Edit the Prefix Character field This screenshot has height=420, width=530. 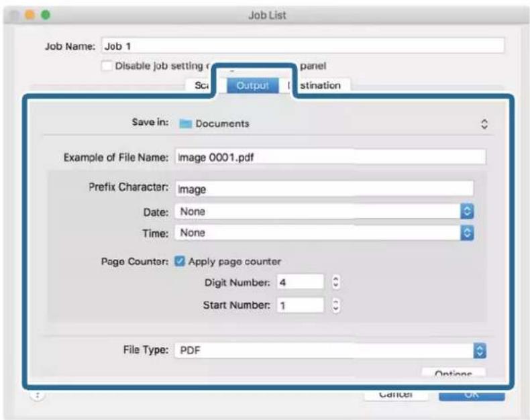(x=324, y=189)
